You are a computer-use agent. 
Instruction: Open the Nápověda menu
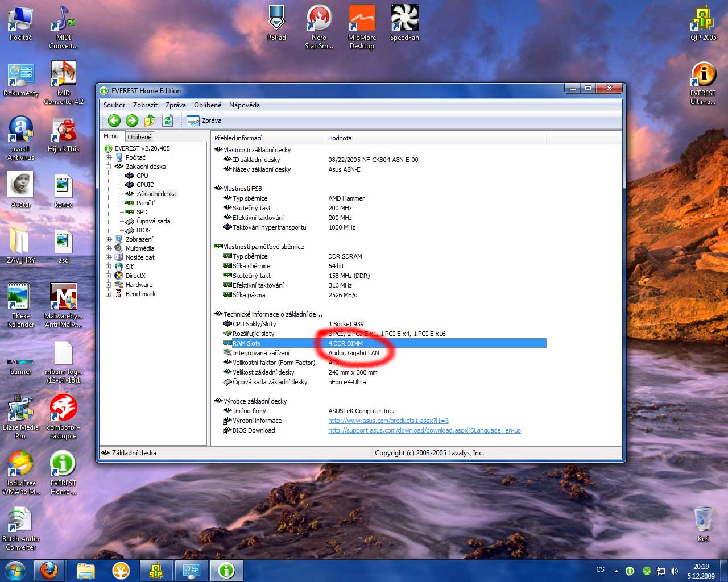tap(244, 105)
